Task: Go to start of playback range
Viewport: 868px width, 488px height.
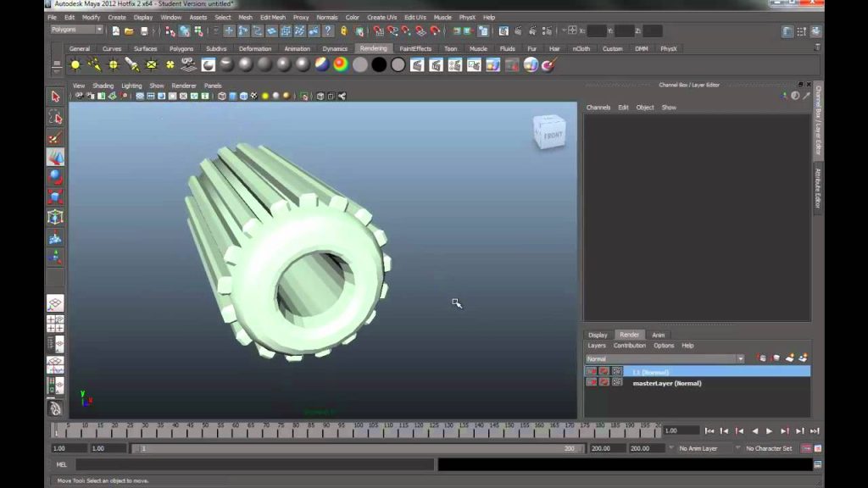Action: 709,431
